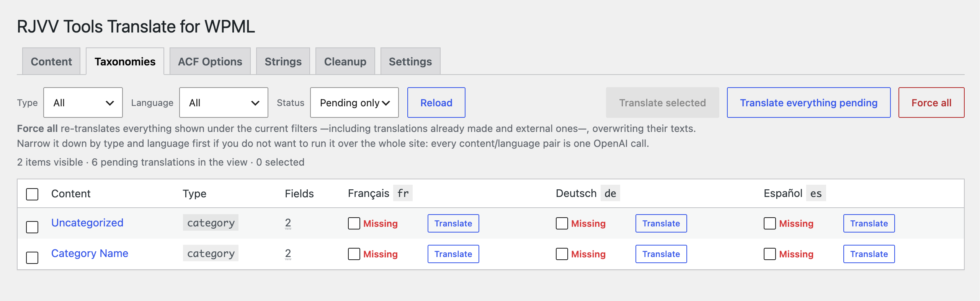Image resolution: width=980 pixels, height=301 pixels.
Task: Click the Fields count for Uncategorized
Action: [288, 223]
